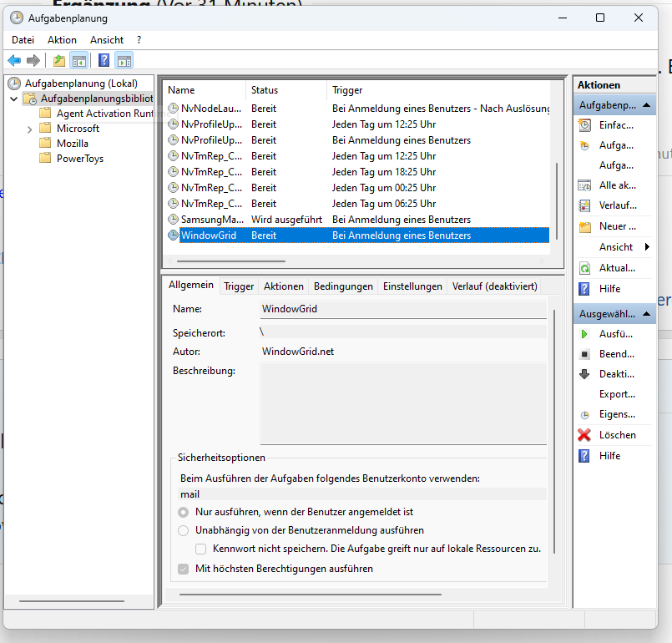Click Hilfe icon under Ausgewähl... section

coord(584,456)
